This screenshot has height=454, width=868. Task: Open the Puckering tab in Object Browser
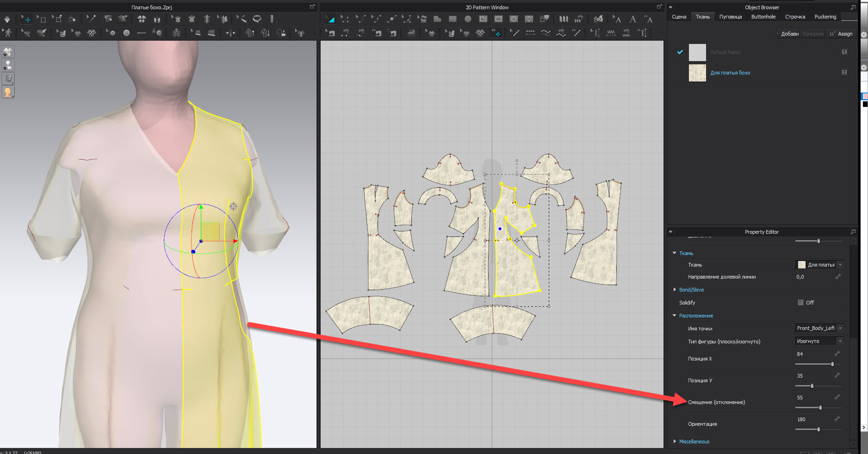(x=825, y=17)
